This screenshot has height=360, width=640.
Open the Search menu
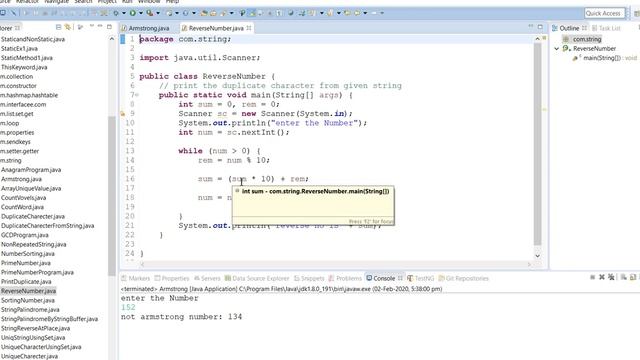(x=83, y=2)
